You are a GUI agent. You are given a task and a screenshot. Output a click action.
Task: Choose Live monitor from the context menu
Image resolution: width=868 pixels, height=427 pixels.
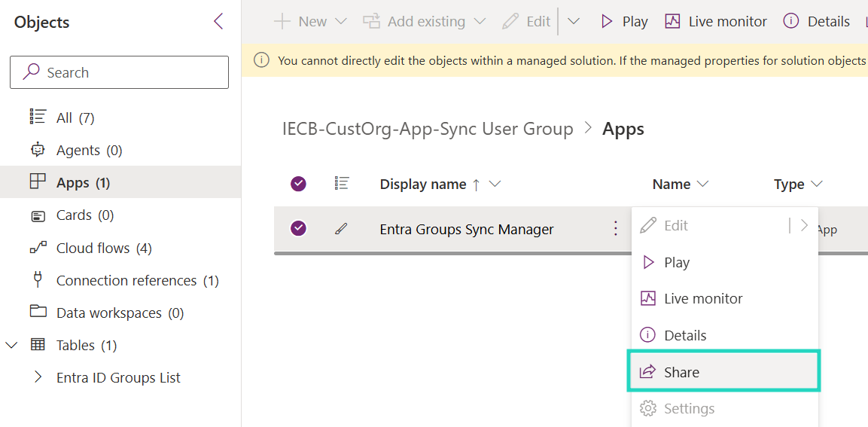point(702,299)
